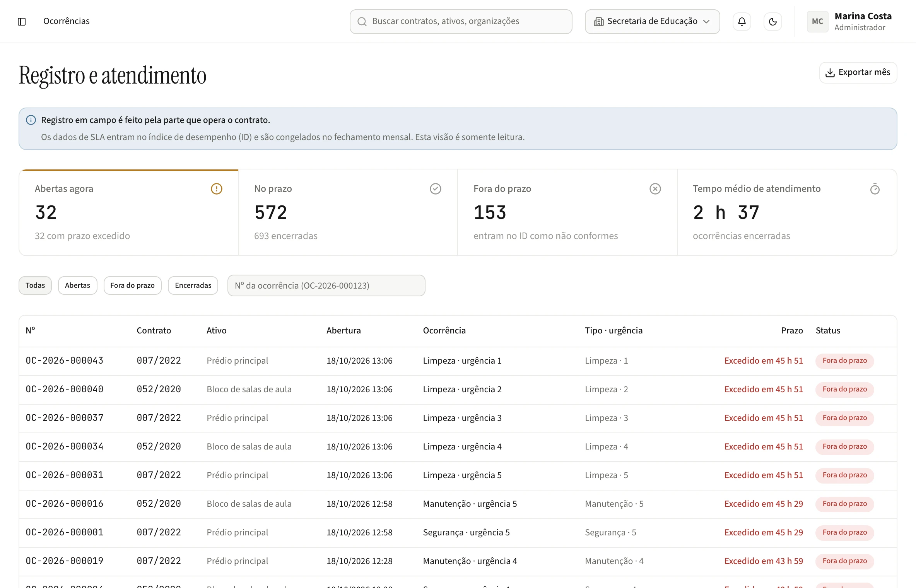The height and width of the screenshot is (588, 916).
Task: Click search magnifier icon
Action: 362,21
